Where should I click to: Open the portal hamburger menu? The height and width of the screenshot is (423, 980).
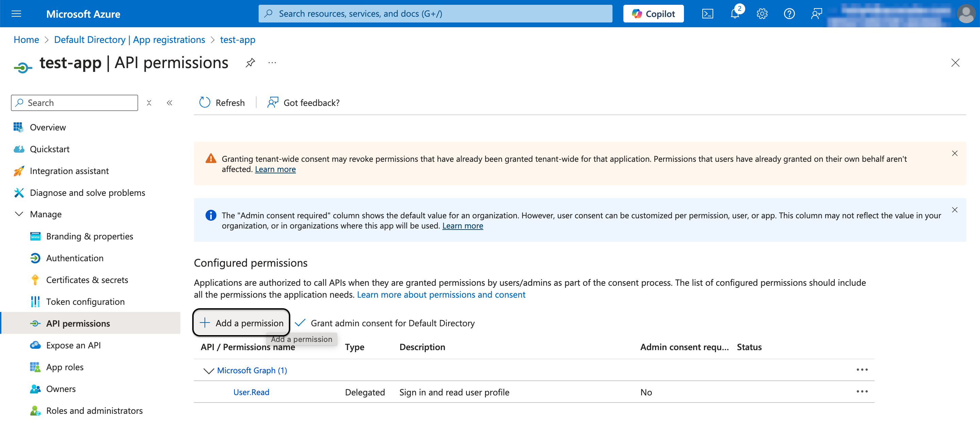[16, 14]
